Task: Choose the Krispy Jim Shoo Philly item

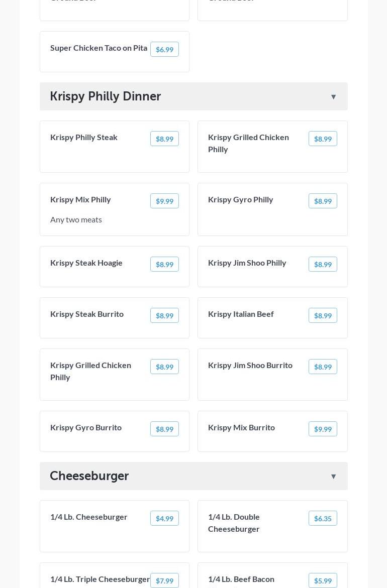Action: click(x=247, y=263)
